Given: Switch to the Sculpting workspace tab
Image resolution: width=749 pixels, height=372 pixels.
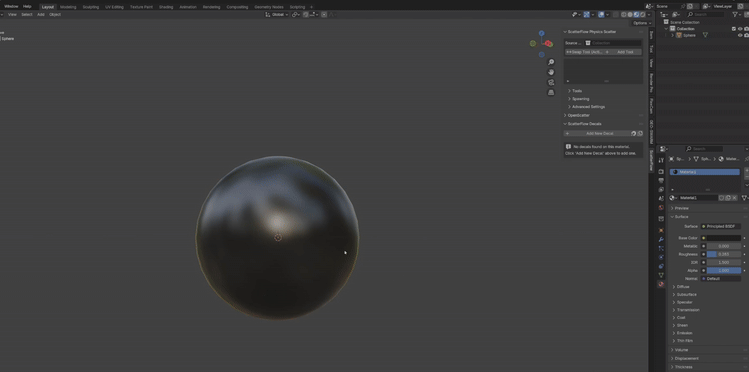Looking at the screenshot, I should [91, 7].
